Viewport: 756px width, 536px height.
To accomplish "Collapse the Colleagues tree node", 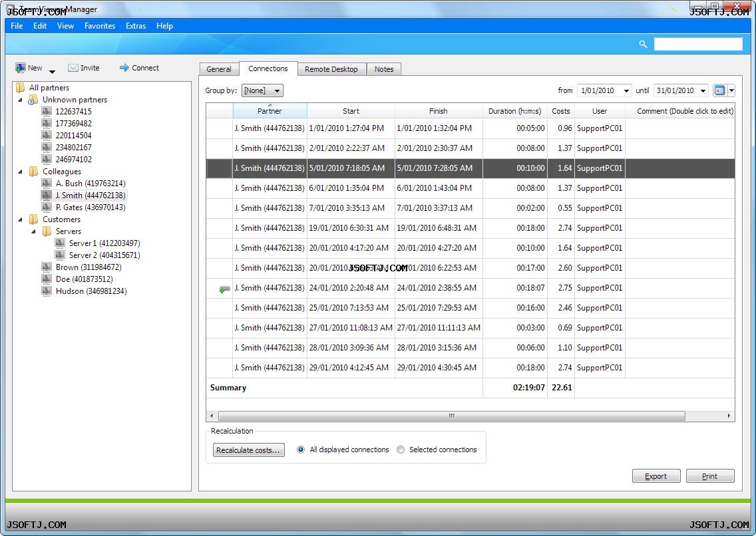I will 20,172.
